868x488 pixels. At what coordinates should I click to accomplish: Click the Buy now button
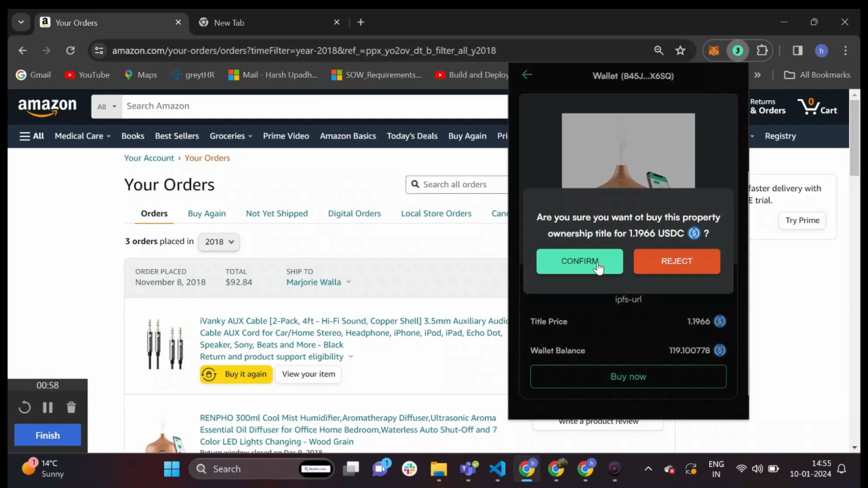pos(628,376)
